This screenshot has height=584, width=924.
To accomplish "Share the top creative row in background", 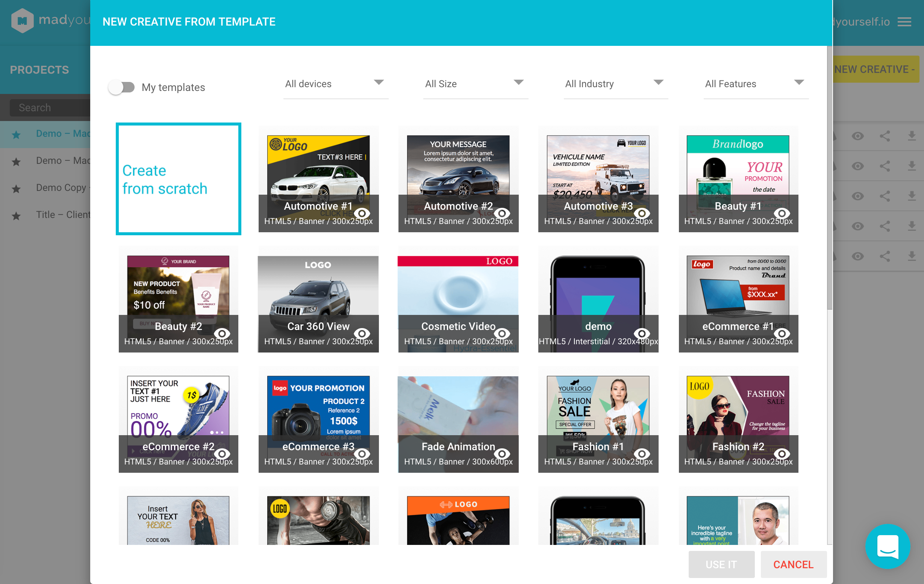I will point(885,136).
